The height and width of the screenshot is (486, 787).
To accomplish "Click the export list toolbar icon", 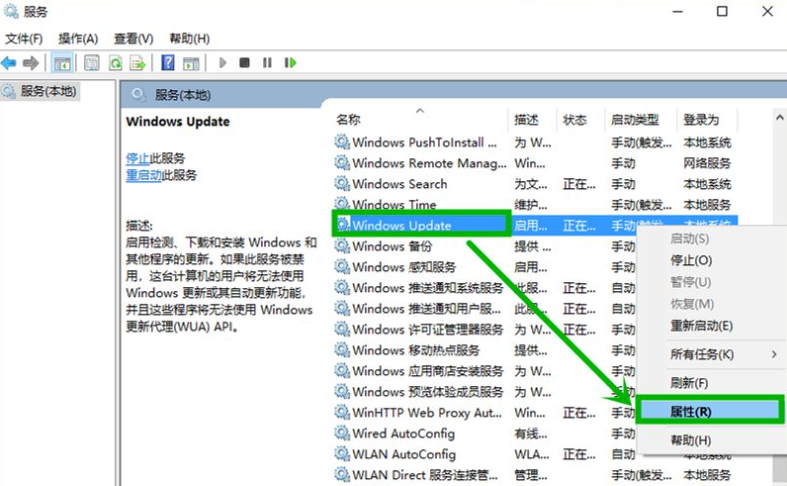I will [138, 63].
